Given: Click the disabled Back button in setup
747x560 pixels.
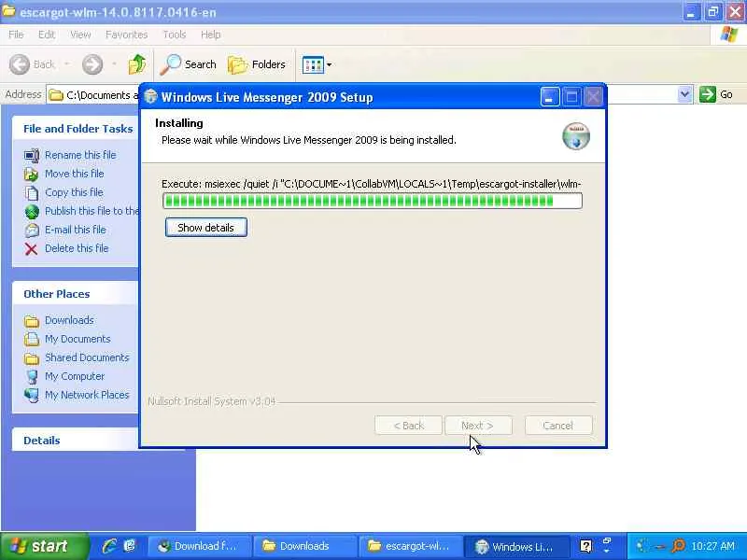Looking at the screenshot, I should [x=408, y=426].
